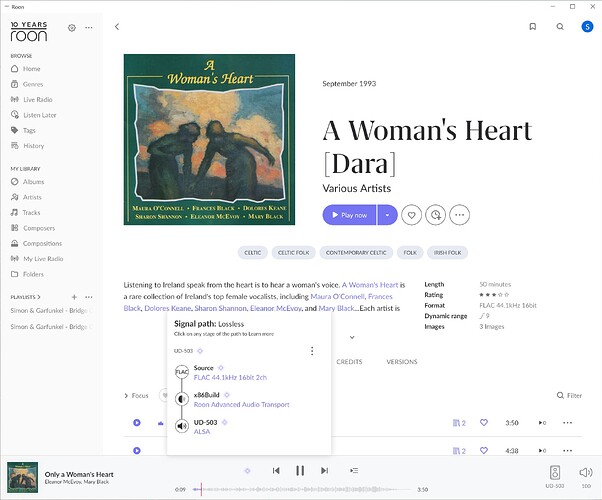Viewport: 602px width, 500px height.
Task: Add the album to Listen Later with the clock-plus button
Action: coord(435,215)
